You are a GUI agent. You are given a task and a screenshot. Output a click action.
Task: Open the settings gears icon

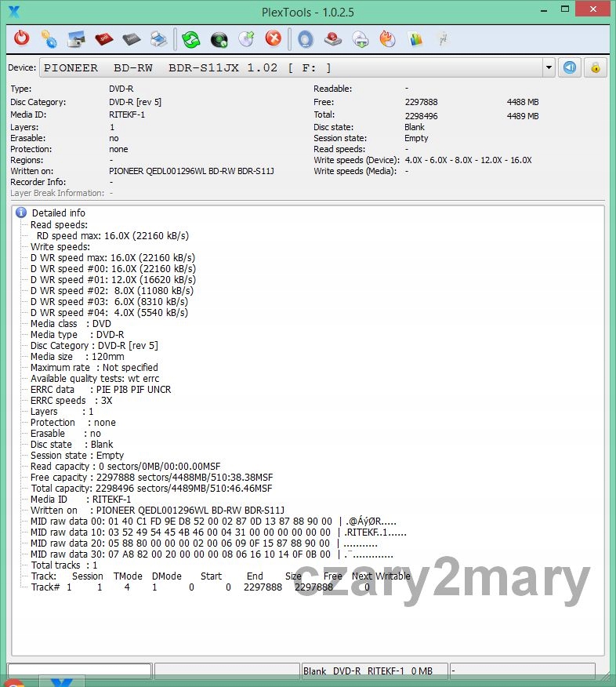pyautogui.click(x=49, y=38)
